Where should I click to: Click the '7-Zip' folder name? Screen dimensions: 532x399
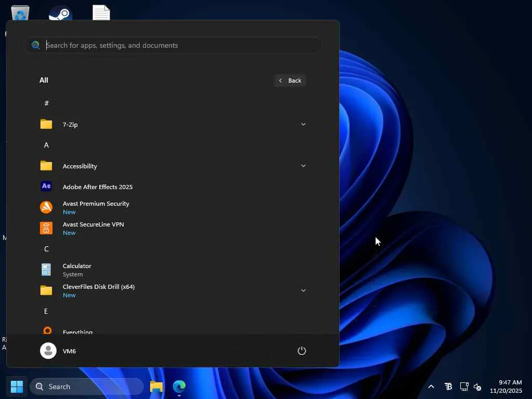click(70, 125)
